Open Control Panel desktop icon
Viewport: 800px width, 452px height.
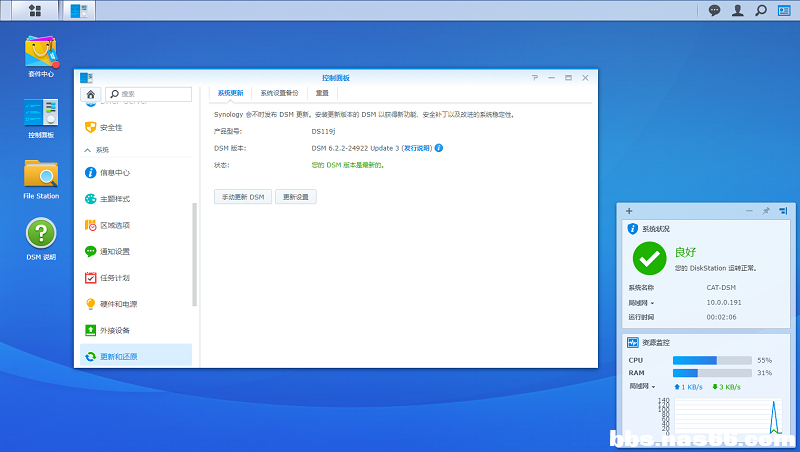click(41, 118)
